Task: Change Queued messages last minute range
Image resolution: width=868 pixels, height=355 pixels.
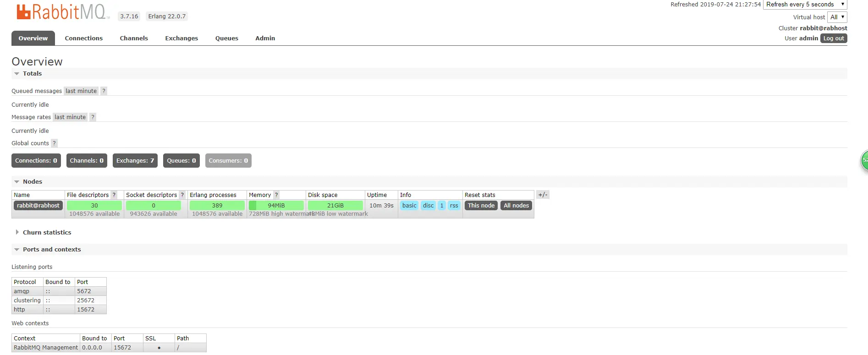Action: tap(81, 91)
